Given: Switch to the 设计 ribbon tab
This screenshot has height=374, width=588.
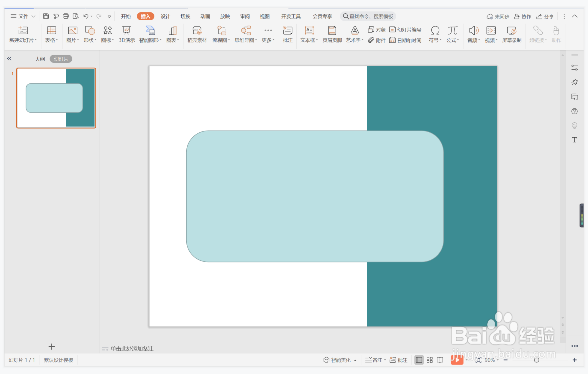Looking at the screenshot, I should (165, 17).
